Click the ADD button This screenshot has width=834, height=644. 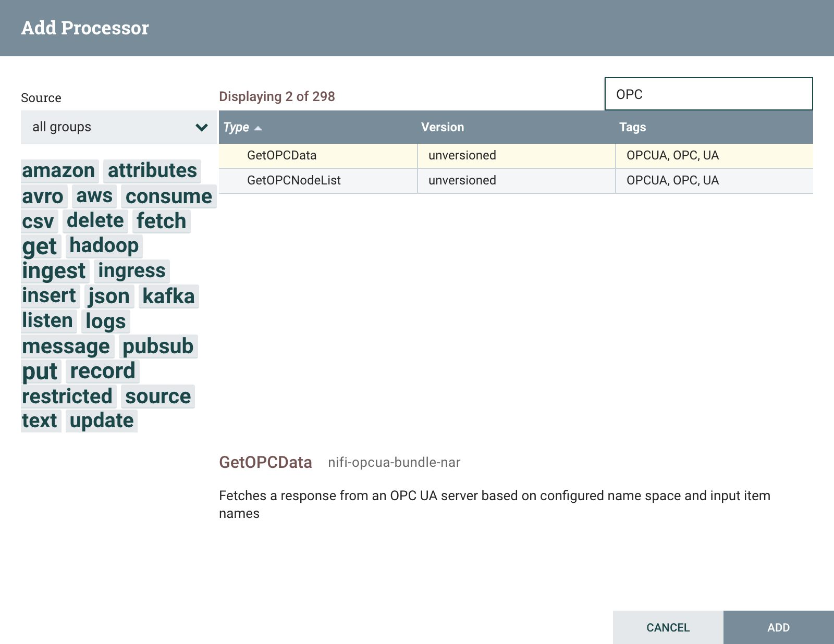[x=778, y=627]
